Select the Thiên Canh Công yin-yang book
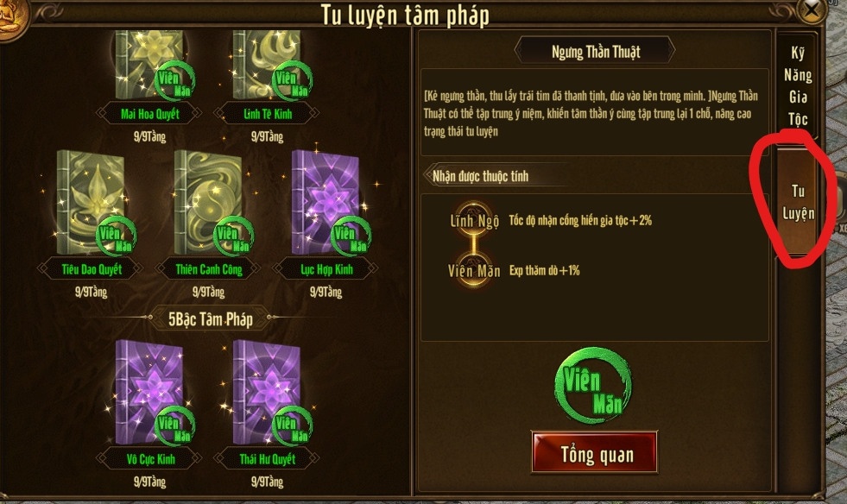 click(x=208, y=203)
